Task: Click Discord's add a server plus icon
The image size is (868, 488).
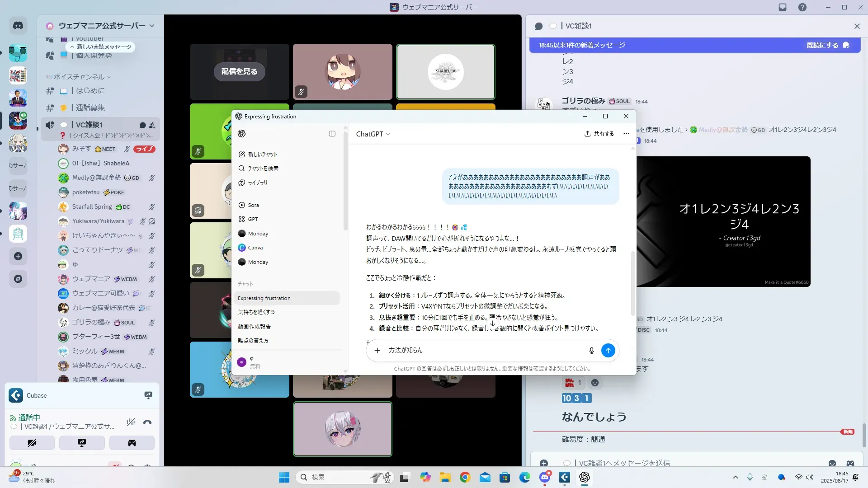Action: (x=18, y=256)
